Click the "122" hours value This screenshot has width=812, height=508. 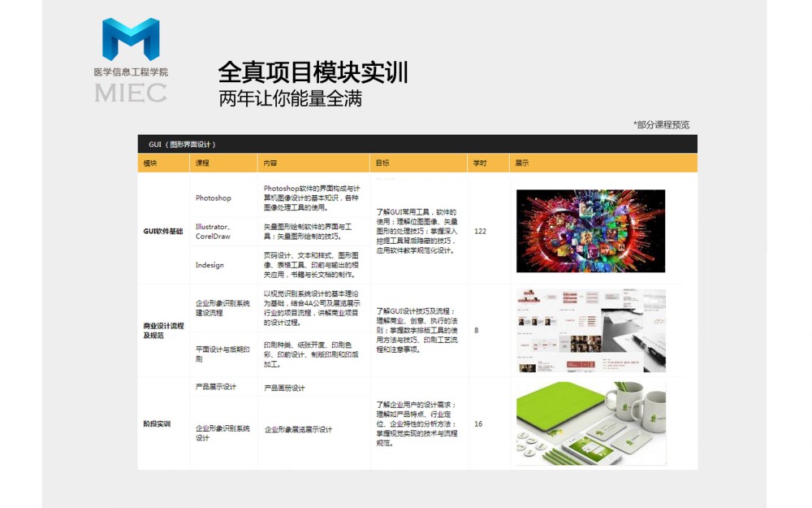[x=480, y=231]
